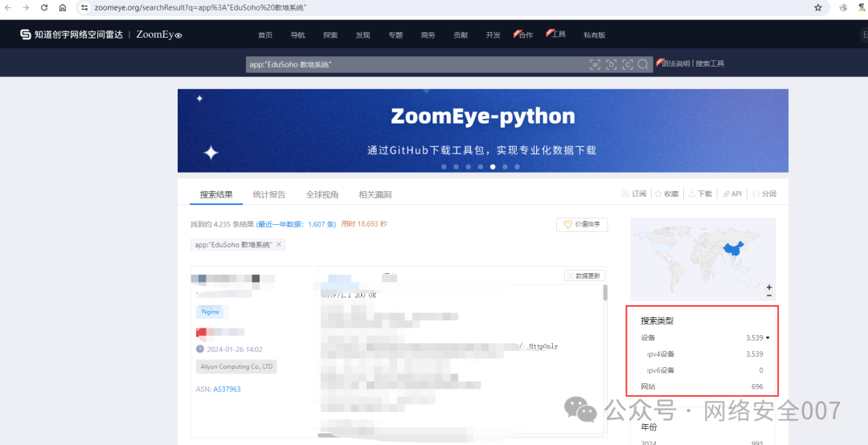Open the 工具 menu
Image resolution: width=868 pixels, height=445 pixels.
coord(557,35)
